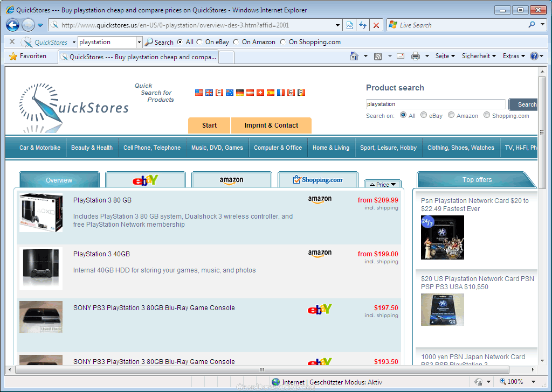
Task: Stop loading with the red X icon
Action: coord(376,25)
